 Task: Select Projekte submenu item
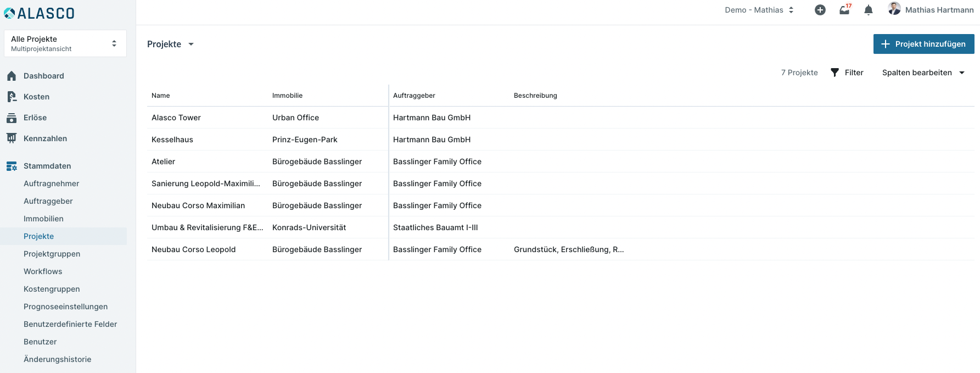point(39,236)
